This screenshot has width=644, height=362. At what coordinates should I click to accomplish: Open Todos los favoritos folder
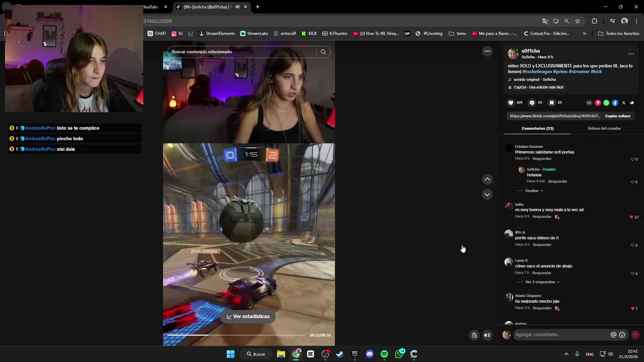[x=618, y=34]
